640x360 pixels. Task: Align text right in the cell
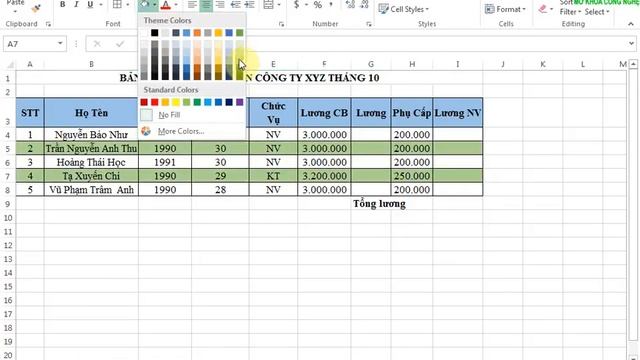(220, 4)
